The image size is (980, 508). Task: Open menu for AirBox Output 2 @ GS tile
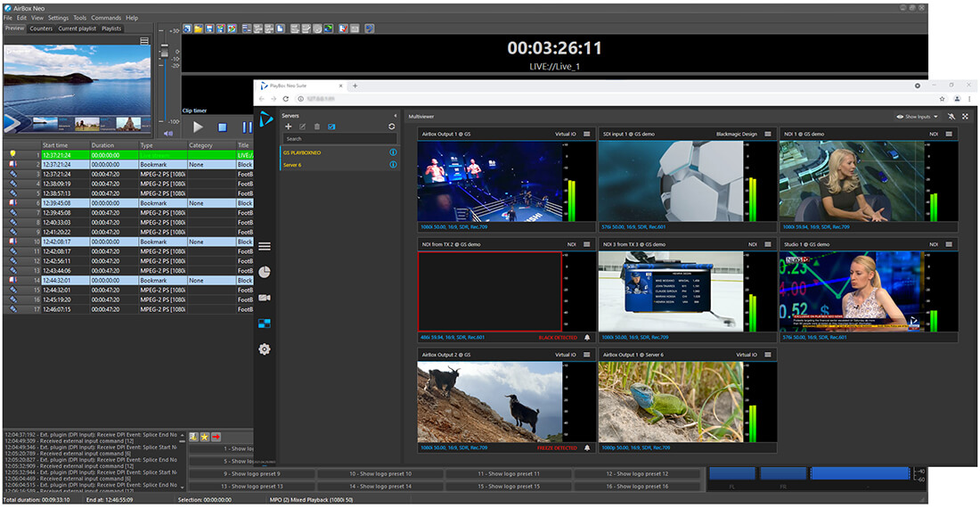click(x=587, y=355)
